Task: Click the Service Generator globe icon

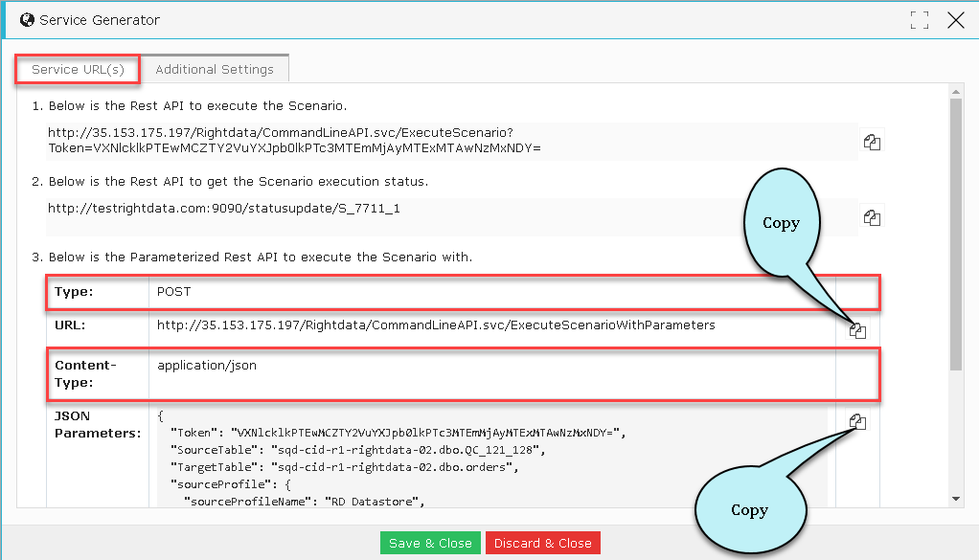Action: (27, 20)
